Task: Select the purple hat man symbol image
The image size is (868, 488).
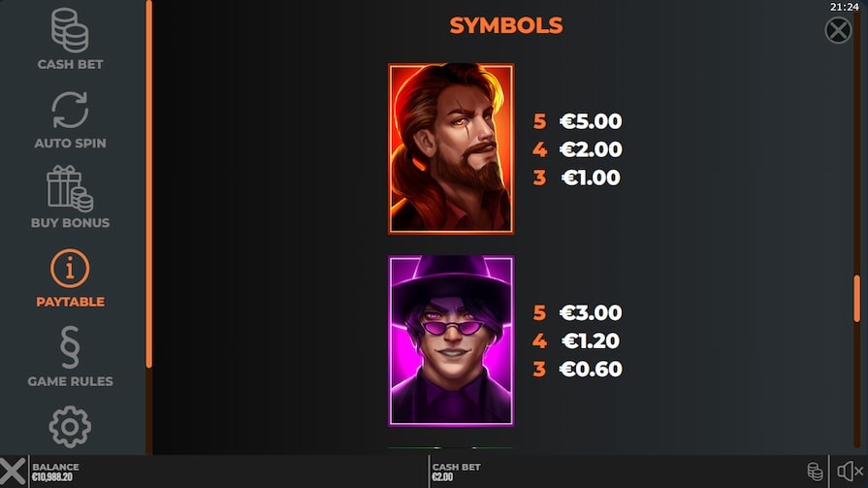Action: 451,341
